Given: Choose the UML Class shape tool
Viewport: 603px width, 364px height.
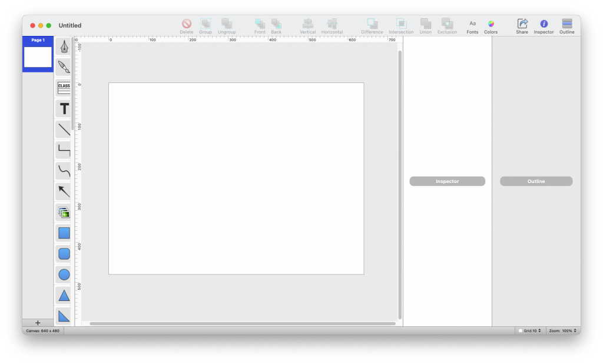Looking at the screenshot, I should tap(64, 88).
